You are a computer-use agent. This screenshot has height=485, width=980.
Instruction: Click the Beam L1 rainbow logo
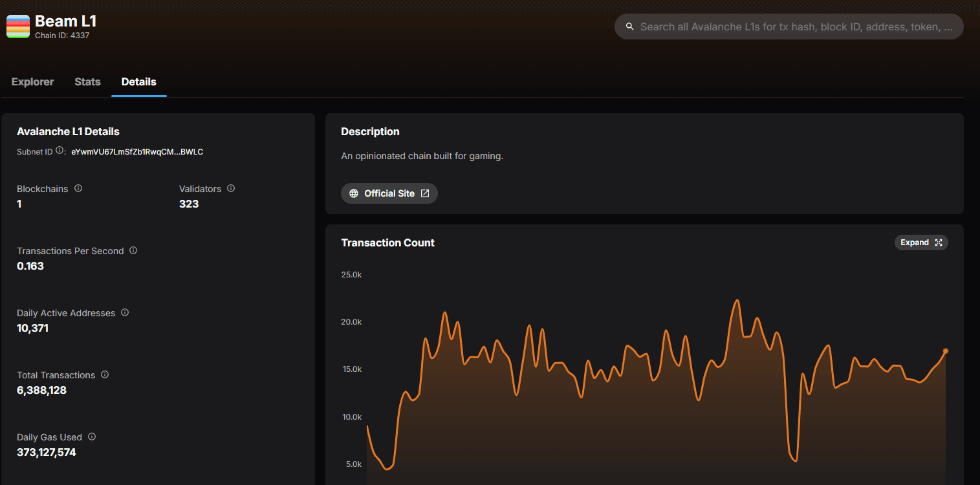coord(18,27)
